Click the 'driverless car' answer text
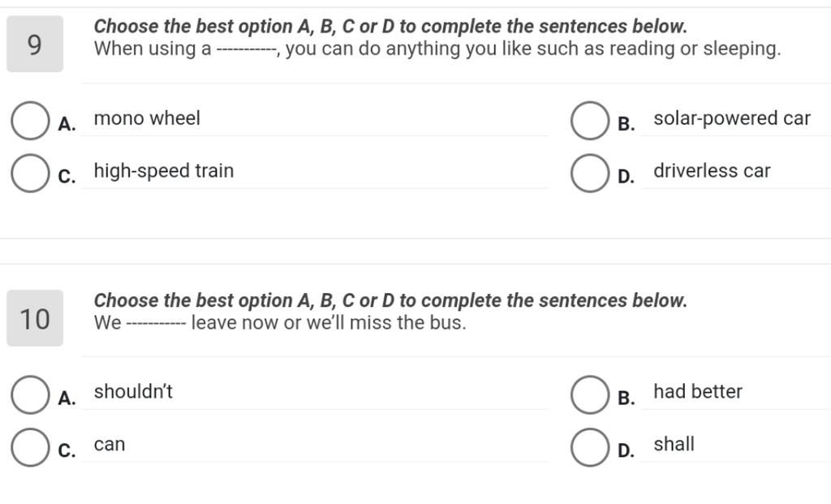The height and width of the screenshot is (504, 831). (712, 171)
